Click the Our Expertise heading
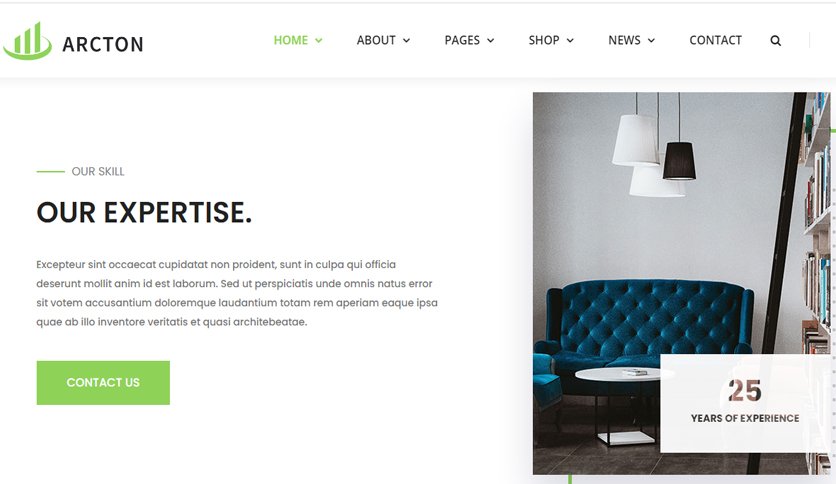The width and height of the screenshot is (836, 484). pos(144,212)
